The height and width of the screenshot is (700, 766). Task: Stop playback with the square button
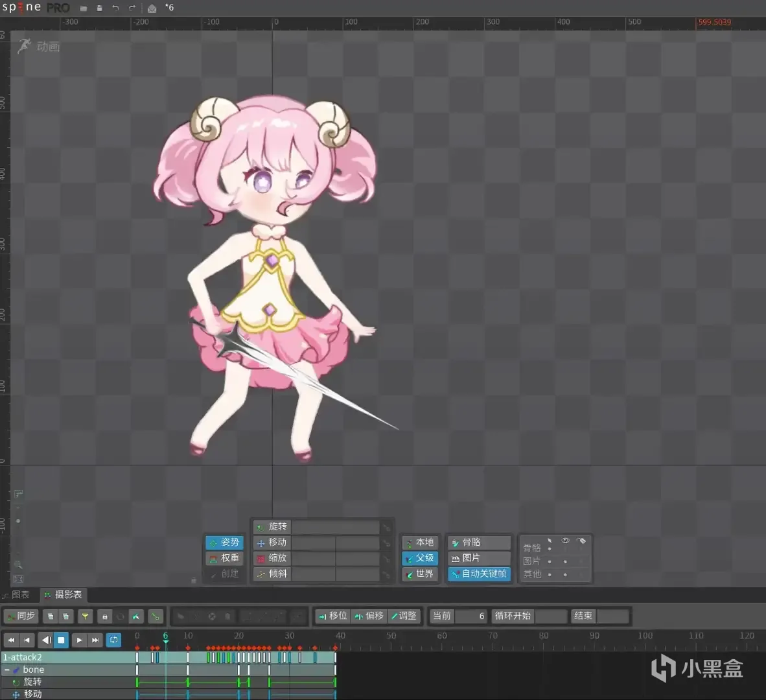point(61,640)
